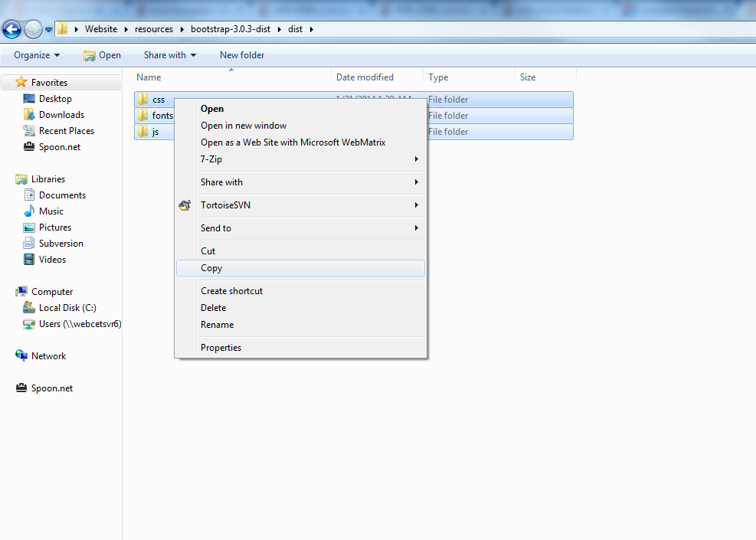Open the recent locations dropdown arrow
This screenshot has width=756, height=540.
(x=49, y=29)
